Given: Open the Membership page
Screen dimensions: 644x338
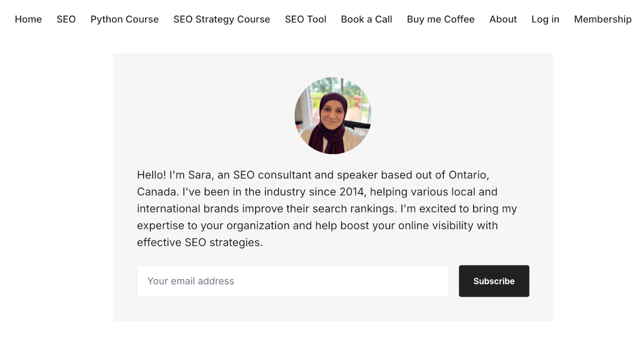Looking at the screenshot, I should 602,19.
